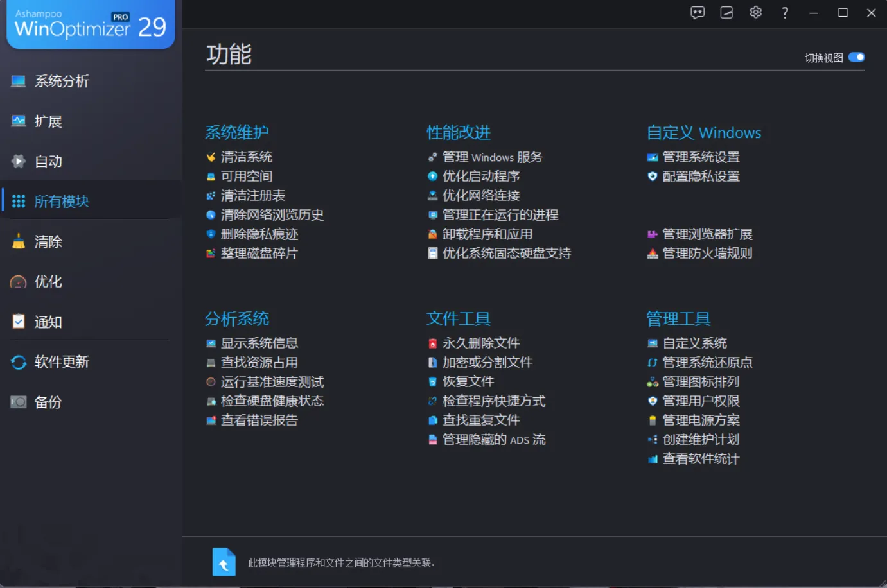Click the 清除网络浏览历史 globe icon
The image size is (887, 588).
pos(211,215)
